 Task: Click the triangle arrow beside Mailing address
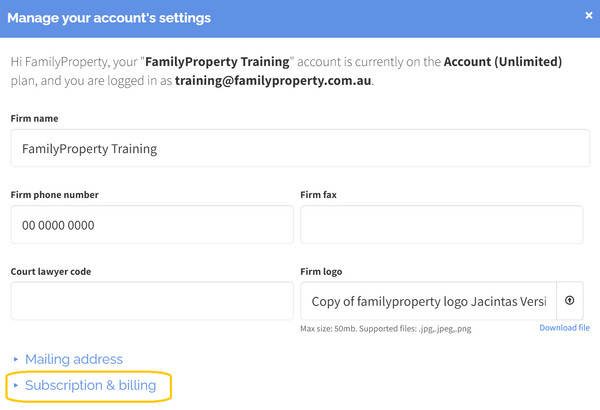tap(16, 359)
